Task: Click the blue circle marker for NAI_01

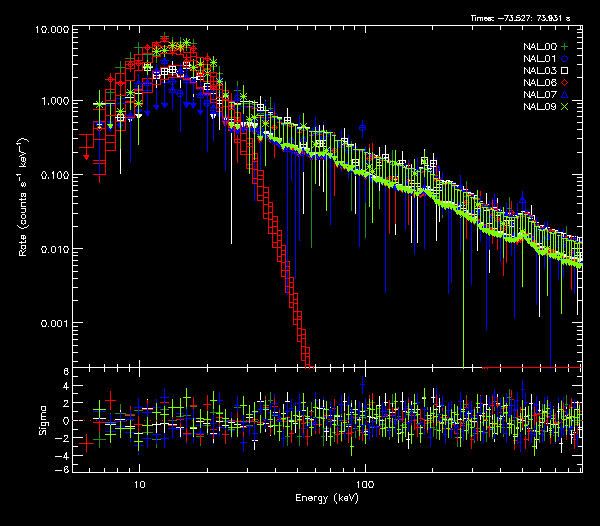Action: click(x=564, y=60)
